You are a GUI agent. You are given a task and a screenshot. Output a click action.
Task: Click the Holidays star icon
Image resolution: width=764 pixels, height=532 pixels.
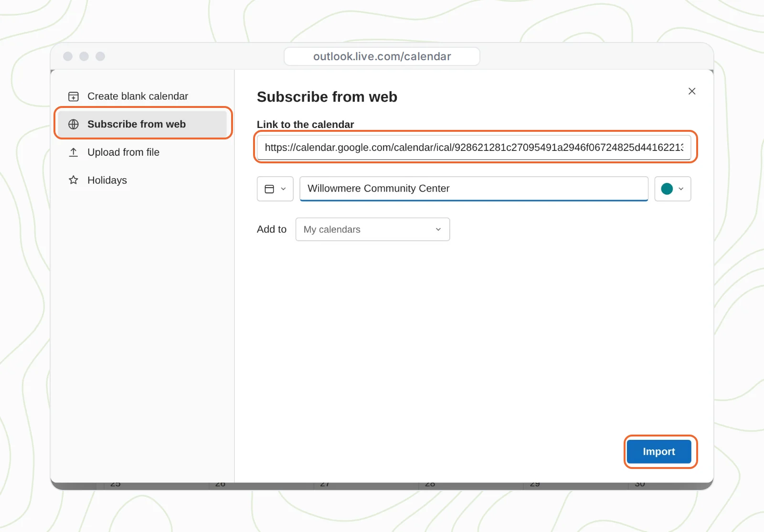(x=74, y=180)
